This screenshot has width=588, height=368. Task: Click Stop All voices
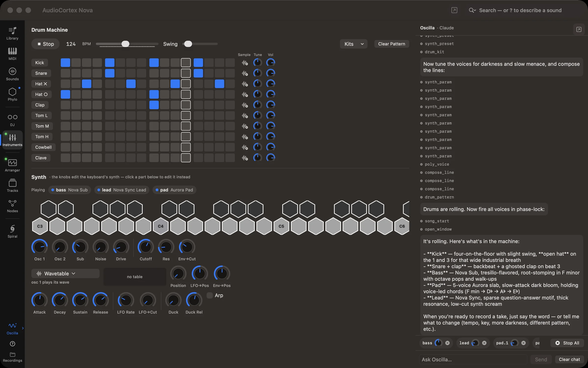pyautogui.click(x=567, y=343)
